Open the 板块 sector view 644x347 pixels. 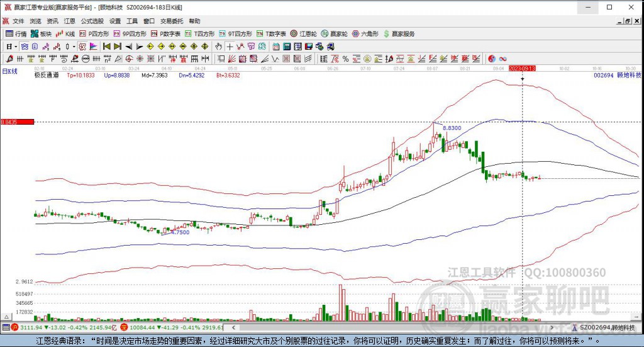[41, 34]
